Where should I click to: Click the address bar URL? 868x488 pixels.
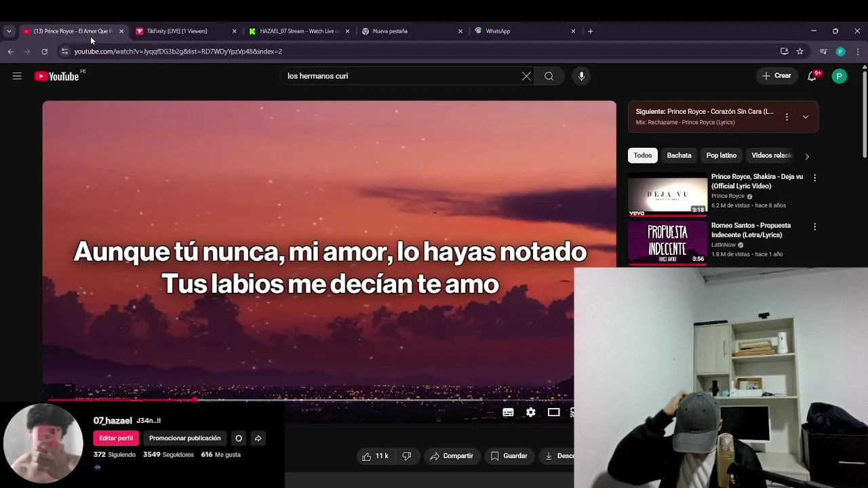(x=178, y=52)
